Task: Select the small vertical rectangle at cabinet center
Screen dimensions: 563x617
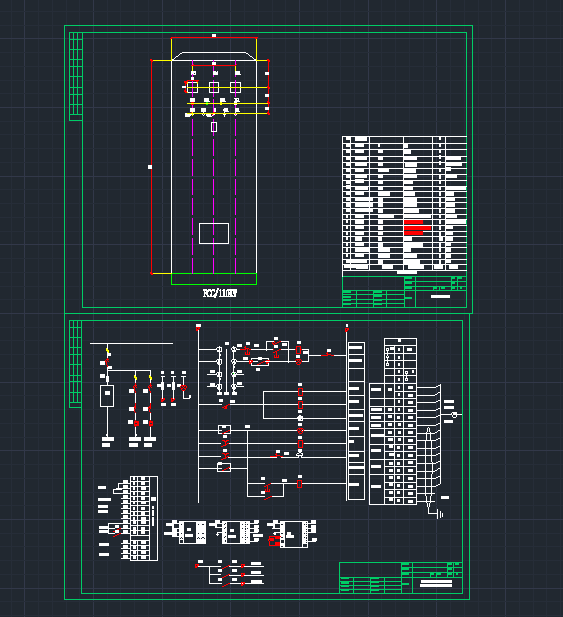Action: tap(214, 127)
